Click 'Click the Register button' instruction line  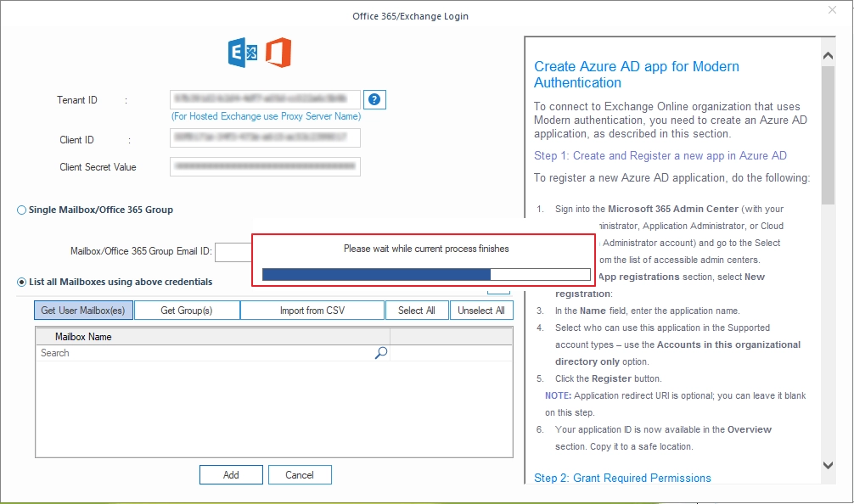tap(609, 378)
